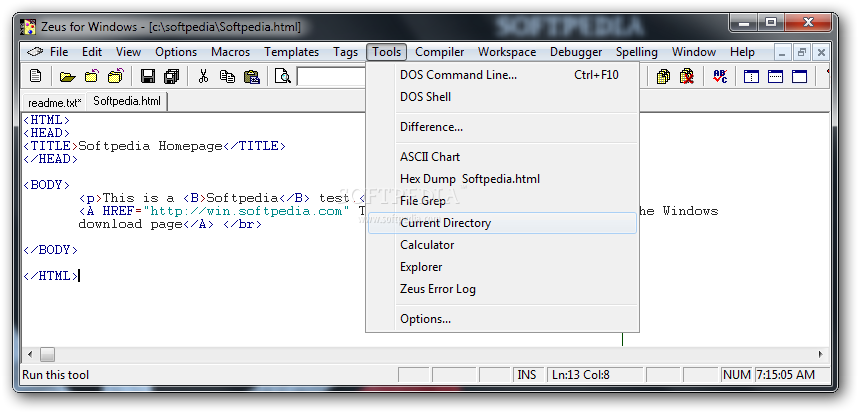Open Zeus Error Log entry
The width and height of the screenshot is (859, 413).
click(502, 289)
